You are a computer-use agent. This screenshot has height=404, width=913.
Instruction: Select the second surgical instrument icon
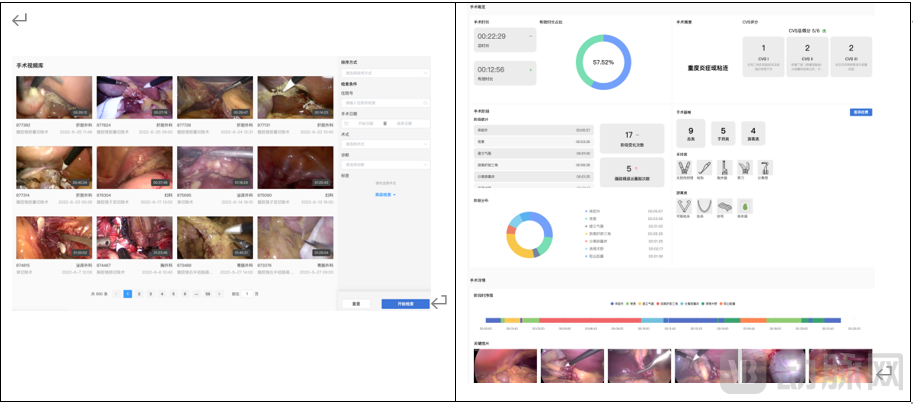tap(705, 166)
